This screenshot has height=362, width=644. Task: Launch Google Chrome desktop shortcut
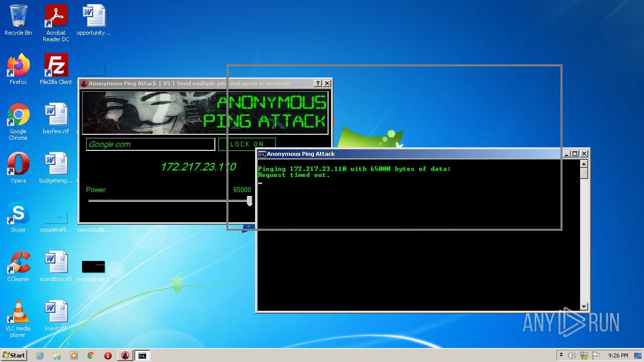click(x=18, y=122)
